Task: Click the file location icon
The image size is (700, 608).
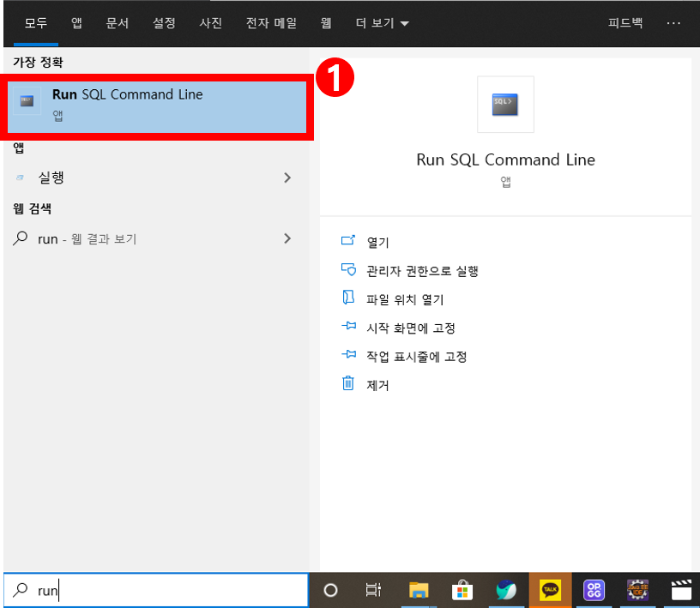Action: [x=348, y=298]
